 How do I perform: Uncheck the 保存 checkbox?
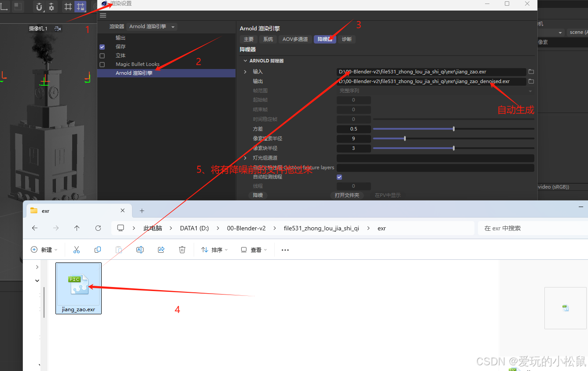pyautogui.click(x=102, y=47)
